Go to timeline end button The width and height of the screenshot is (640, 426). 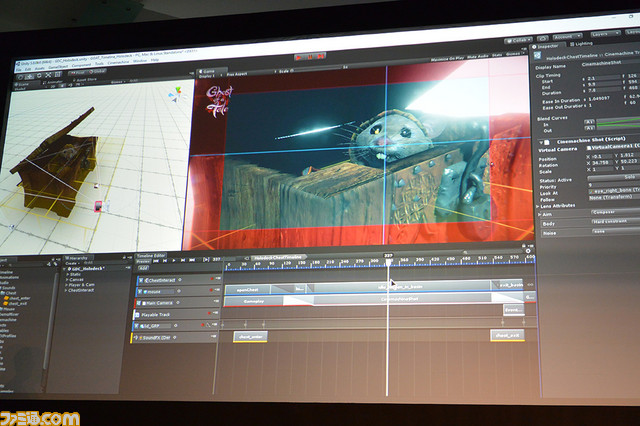click(192, 260)
